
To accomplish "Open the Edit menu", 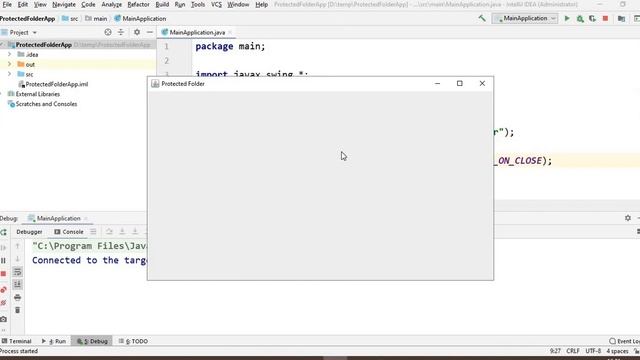I will 23,4.
